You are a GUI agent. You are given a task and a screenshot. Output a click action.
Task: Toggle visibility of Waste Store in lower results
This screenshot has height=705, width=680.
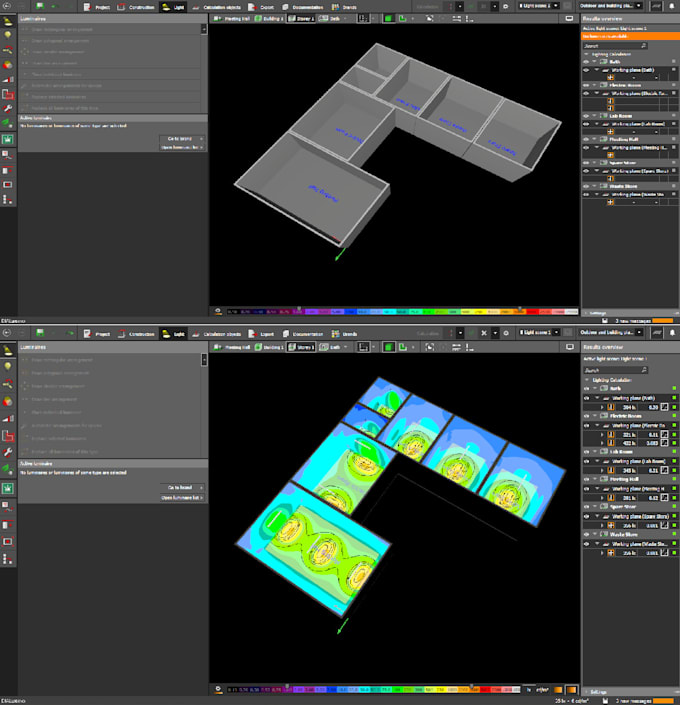pyautogui.click(x=586, y=535)
